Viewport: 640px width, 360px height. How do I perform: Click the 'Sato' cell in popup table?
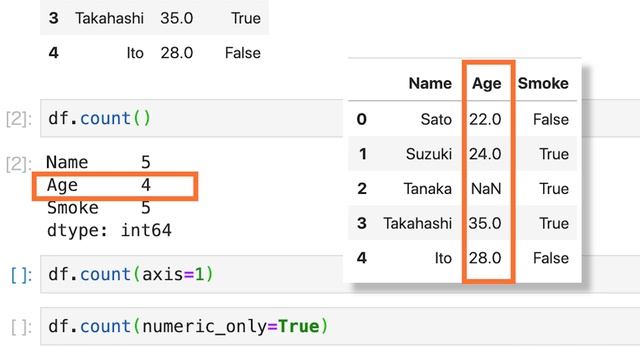point(436,119)
